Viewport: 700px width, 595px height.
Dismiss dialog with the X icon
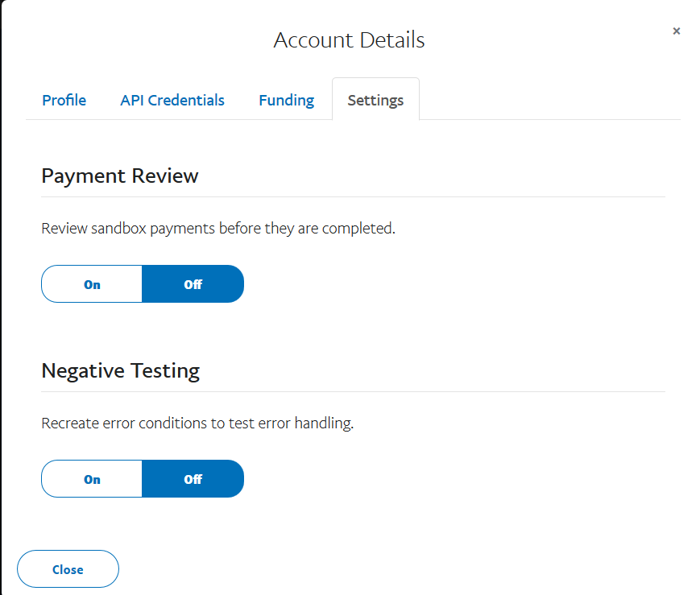[676, 31]
